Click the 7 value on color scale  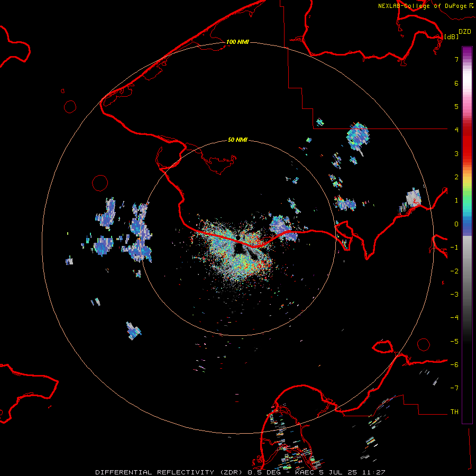456,59
